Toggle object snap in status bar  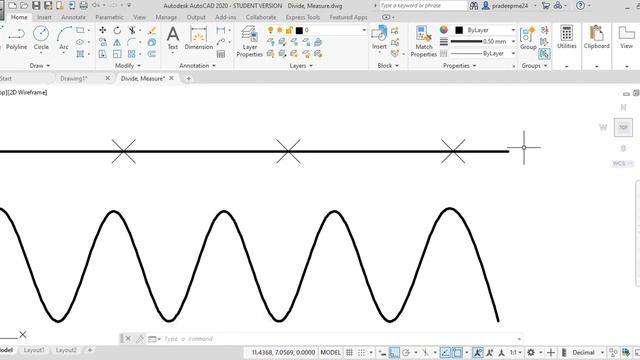(458, 352)
